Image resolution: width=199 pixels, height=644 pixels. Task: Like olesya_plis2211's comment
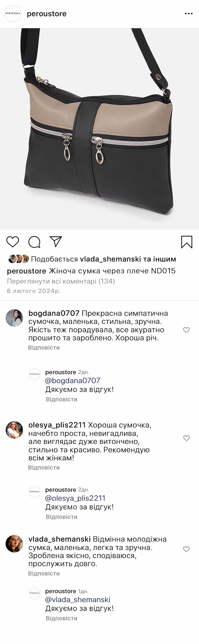[x=186, y=438]
